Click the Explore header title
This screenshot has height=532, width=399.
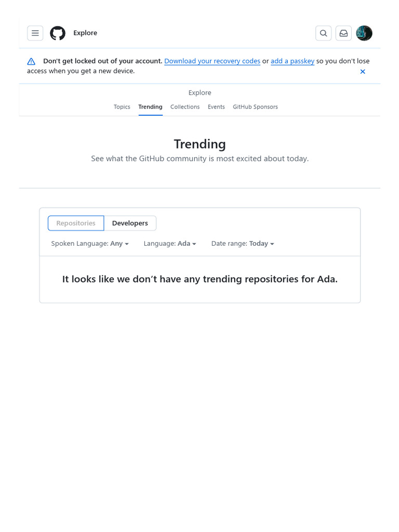click(85, 33)
